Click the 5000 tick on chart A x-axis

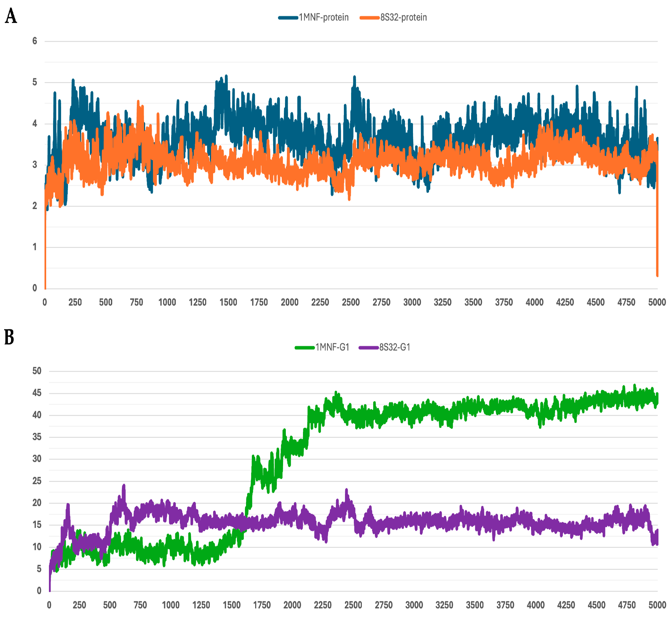tap(657, 303)
